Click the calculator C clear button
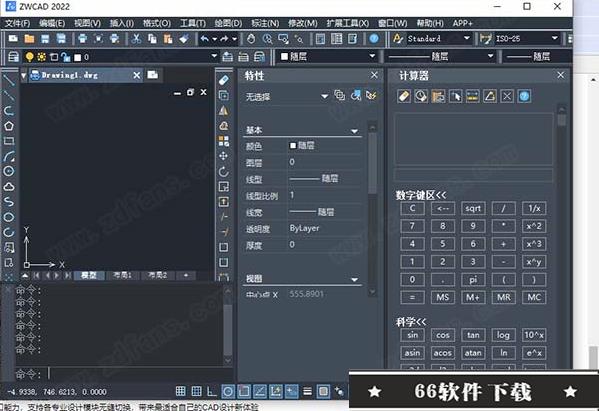Viewport: 599px width, 411px height. (x=412, y=209)
